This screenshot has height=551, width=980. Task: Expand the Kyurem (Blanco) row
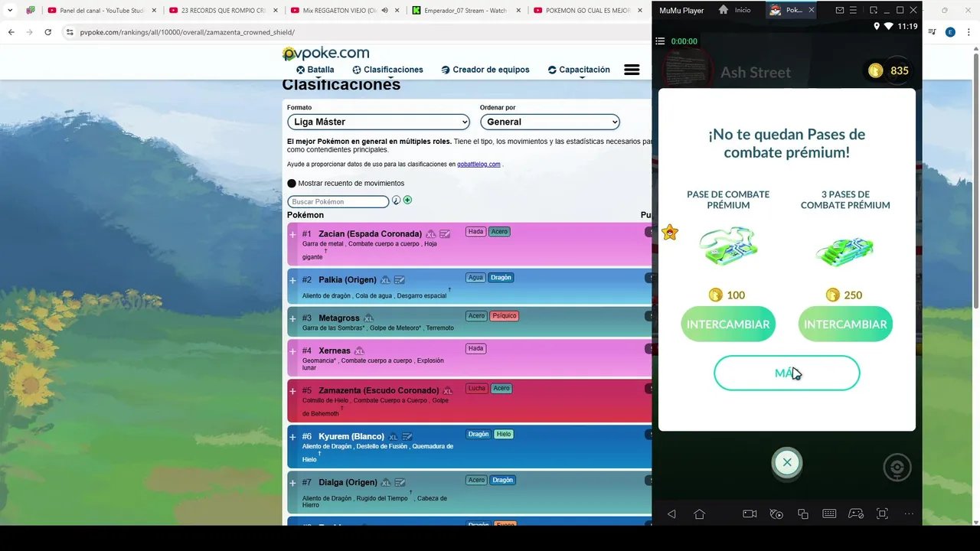click(292, 436)
